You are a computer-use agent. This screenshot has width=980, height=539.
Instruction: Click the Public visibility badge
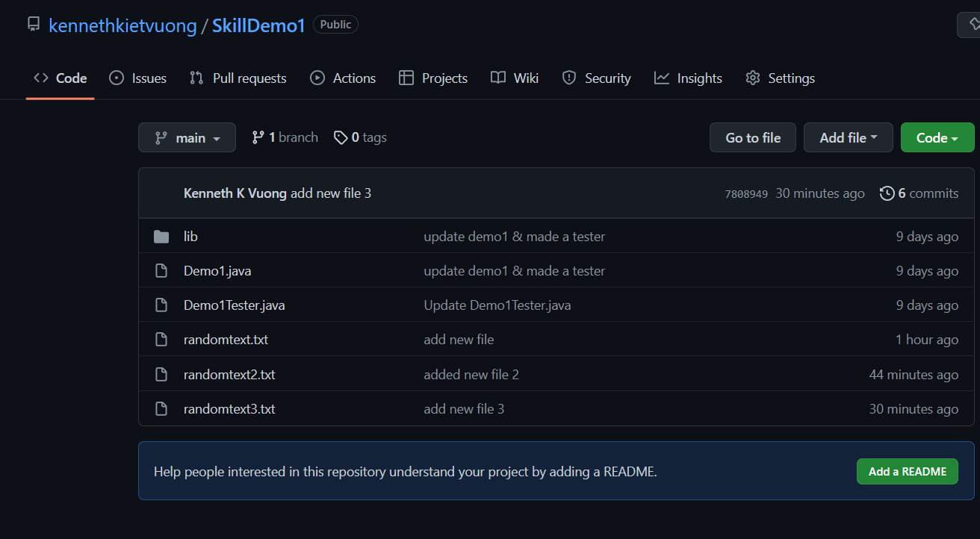pyautogui.click(x=335, y=25)
